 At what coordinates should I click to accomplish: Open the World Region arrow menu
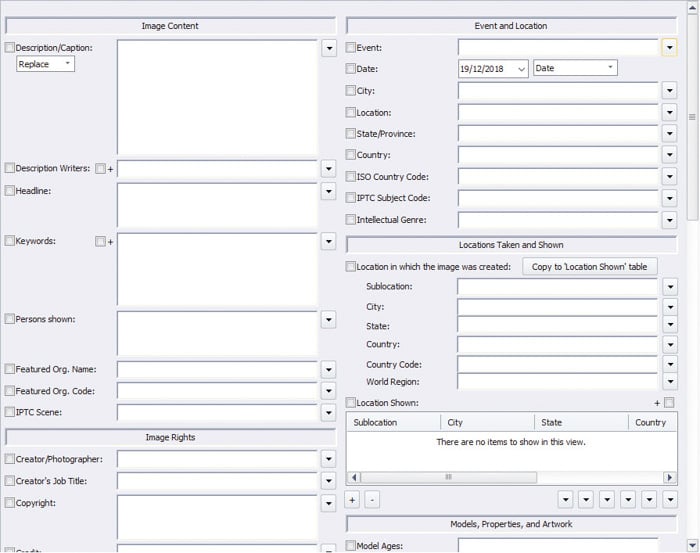(670, 382)
